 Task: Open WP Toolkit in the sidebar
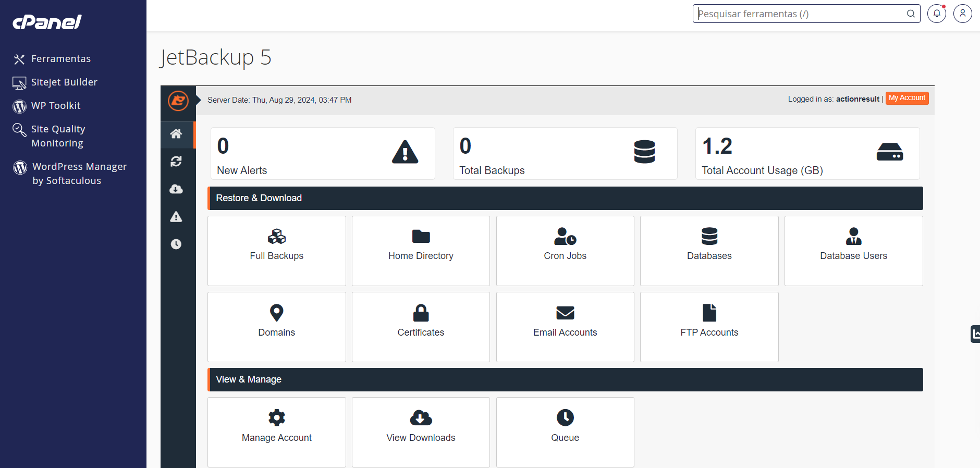point(47,106)
